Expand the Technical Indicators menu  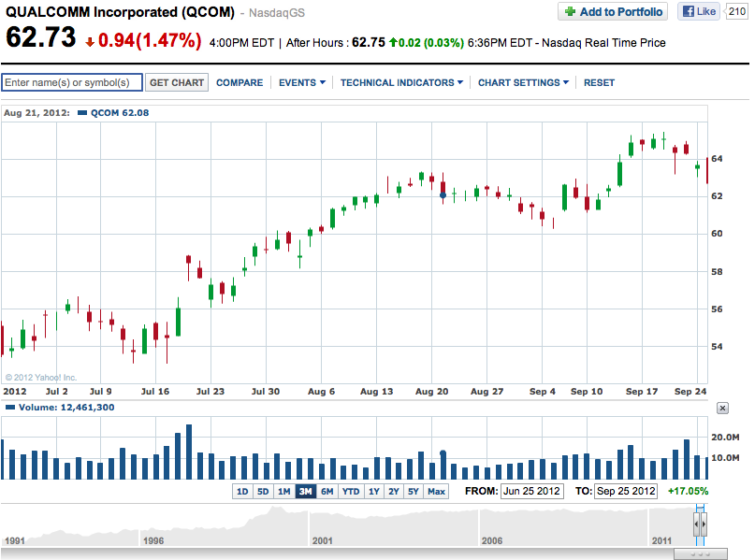tap(401, 83)
